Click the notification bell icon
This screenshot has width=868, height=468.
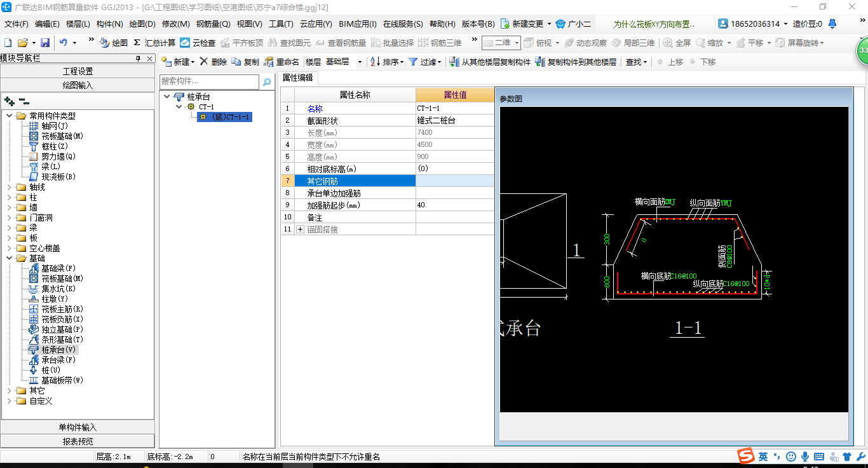click(x=833, y=24)
